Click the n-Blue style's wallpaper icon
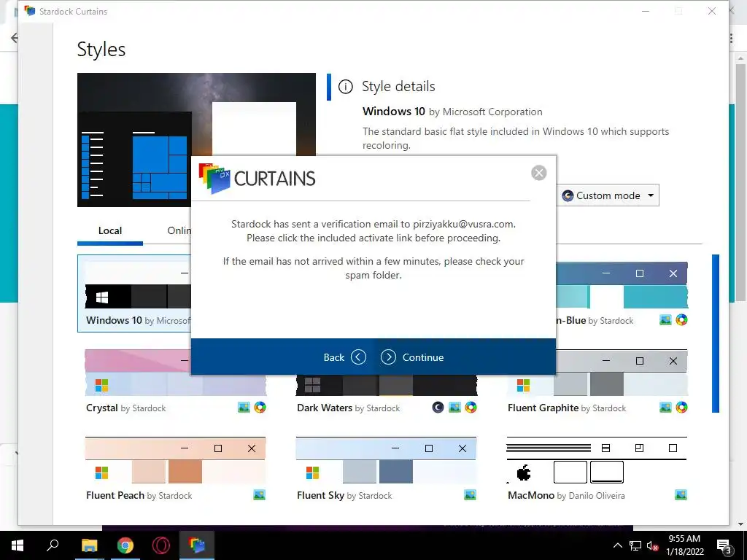The height and width of the screenshot is (560, 747). (665, 320)
